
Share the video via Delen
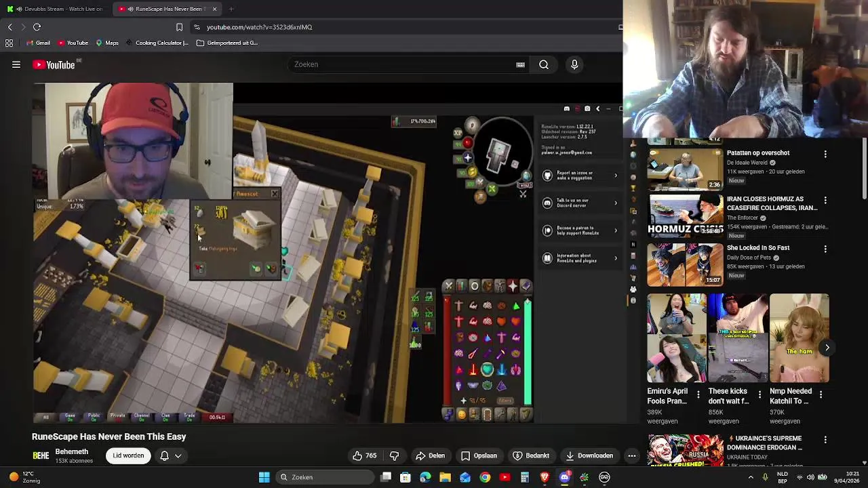click(431, 455)
